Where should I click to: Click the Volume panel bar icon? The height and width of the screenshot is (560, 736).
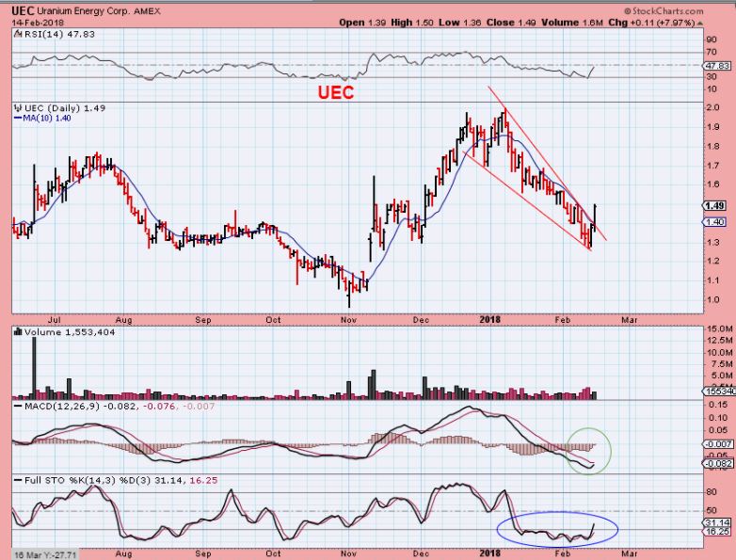[x=18, y=332]
